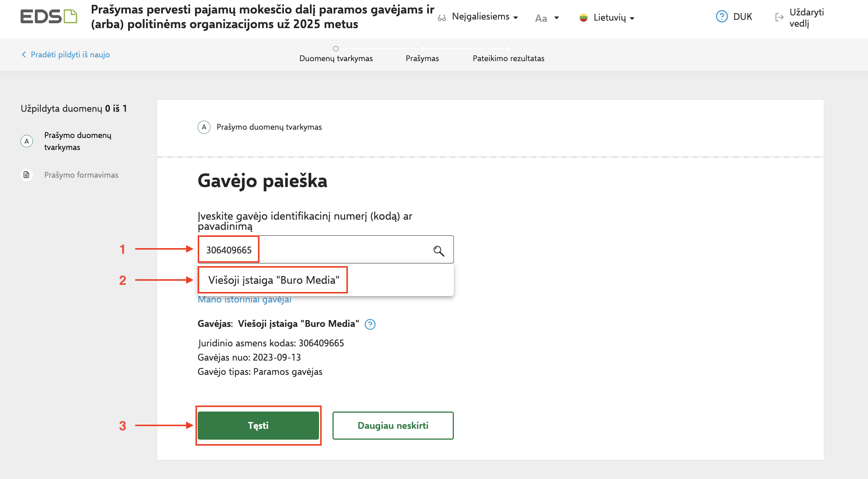Click the Gavėjo tipas: Paramos gavėjas line
Viewport: 868px width, 479px height.
pos(260,371)
